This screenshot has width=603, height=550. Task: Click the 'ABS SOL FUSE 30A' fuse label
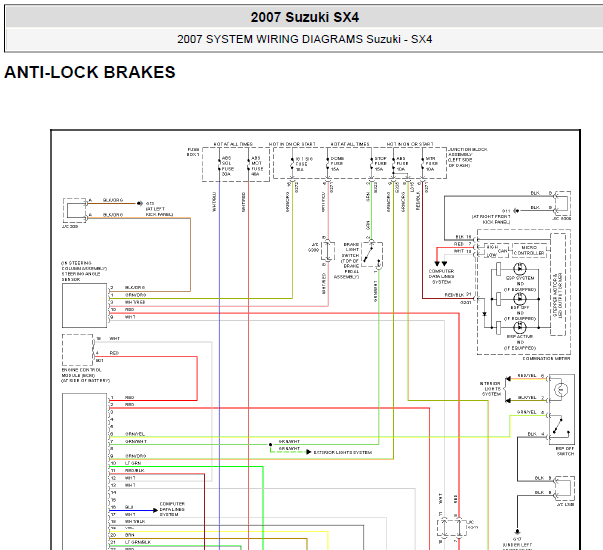tap(228, 166)
